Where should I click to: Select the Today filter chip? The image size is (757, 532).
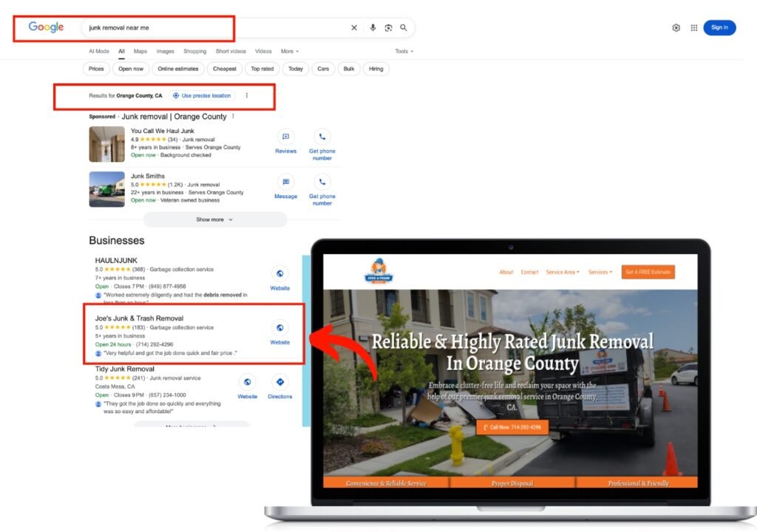click(296, 69)
